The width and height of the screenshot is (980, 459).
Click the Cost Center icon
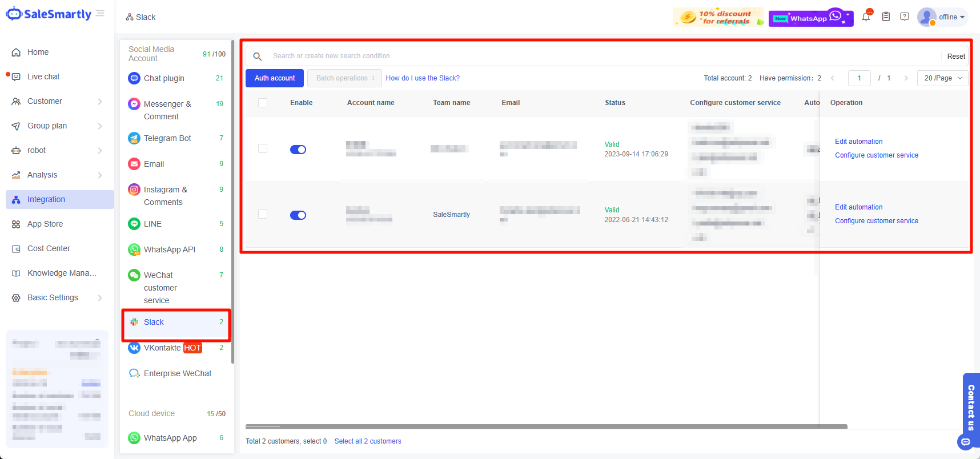pyautogui.click(x=16, y=249)
